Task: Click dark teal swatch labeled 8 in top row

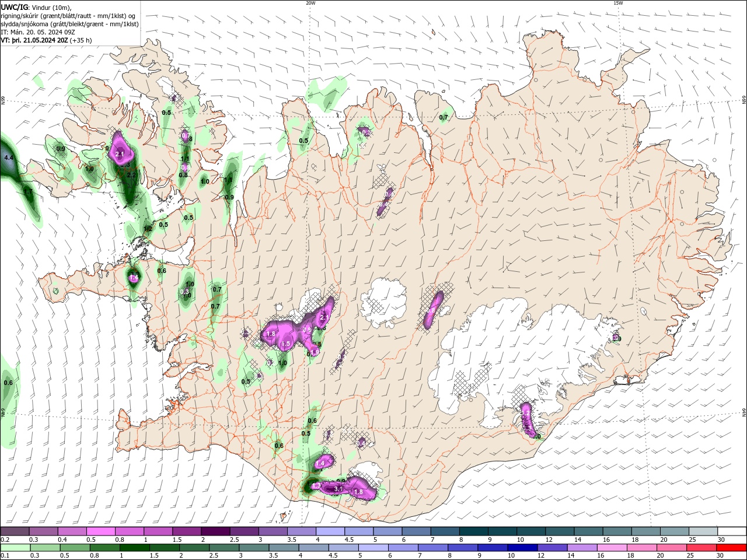Action: coord(473,531)
